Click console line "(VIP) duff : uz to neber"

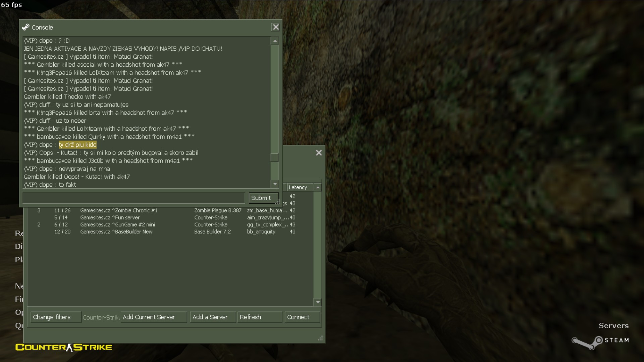click(55, 121)
